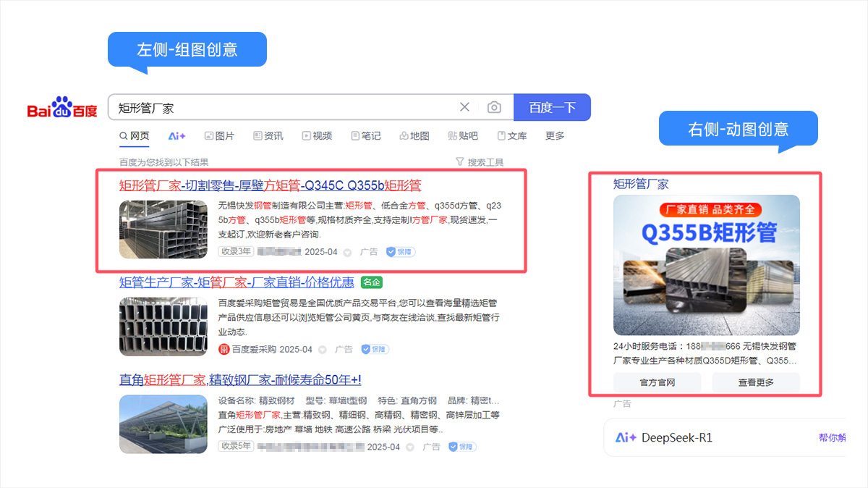Click the 官方官网 button
The height and width of the screenshot is (488, 868).
(x=658, y=382)
